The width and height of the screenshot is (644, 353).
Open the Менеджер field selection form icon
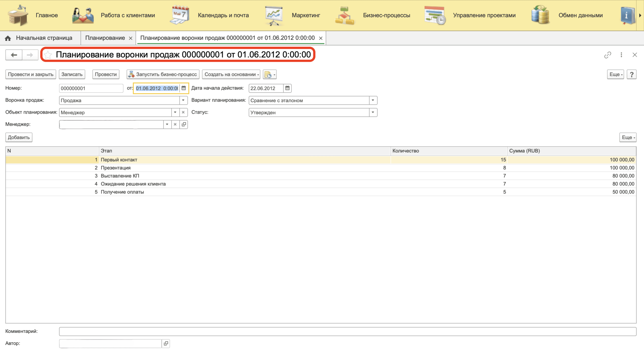tap(184, 124)
